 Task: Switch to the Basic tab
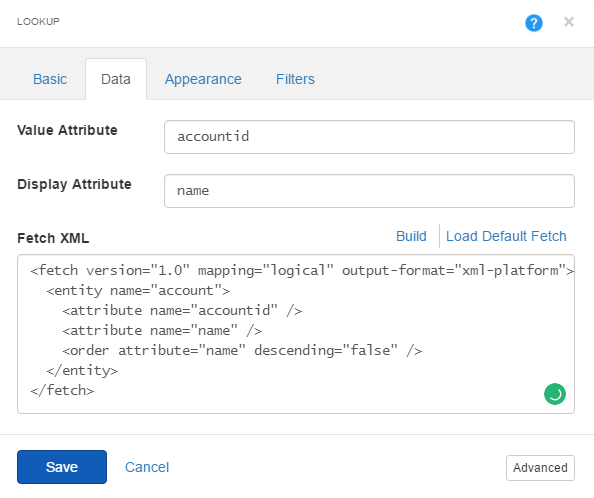(50, 79)
